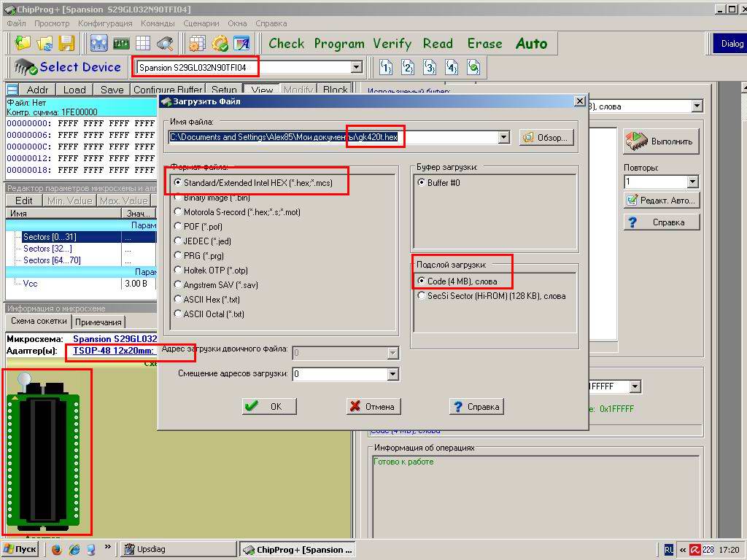Click the Program command in toolbar
The image size is (747, 560).
point(339,44)
